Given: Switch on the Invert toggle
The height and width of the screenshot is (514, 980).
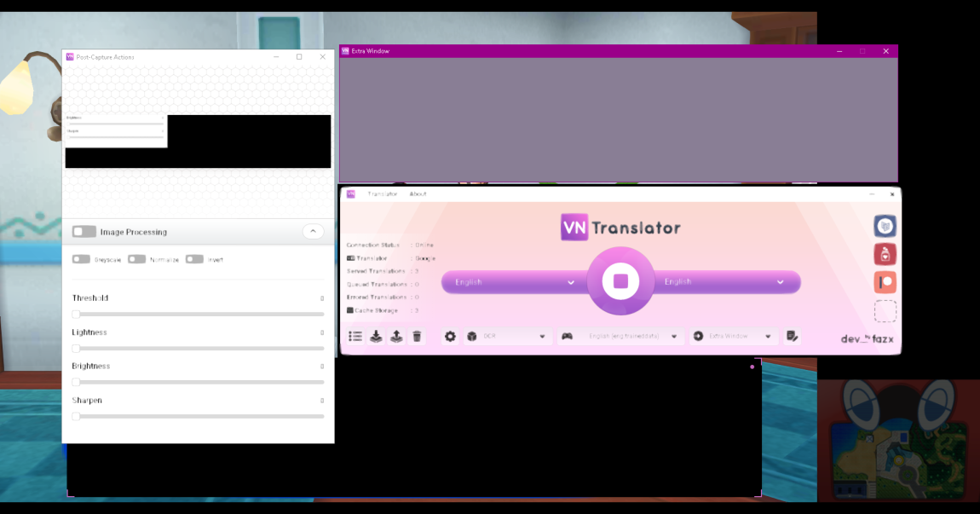Looking at the screenshot, I should coord(194,259).
